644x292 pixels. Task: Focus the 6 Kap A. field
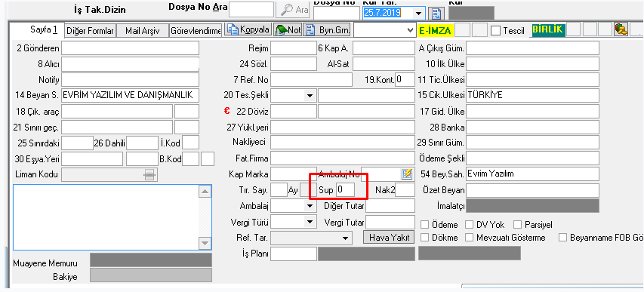pyautogui.click(x=384, y=48)
